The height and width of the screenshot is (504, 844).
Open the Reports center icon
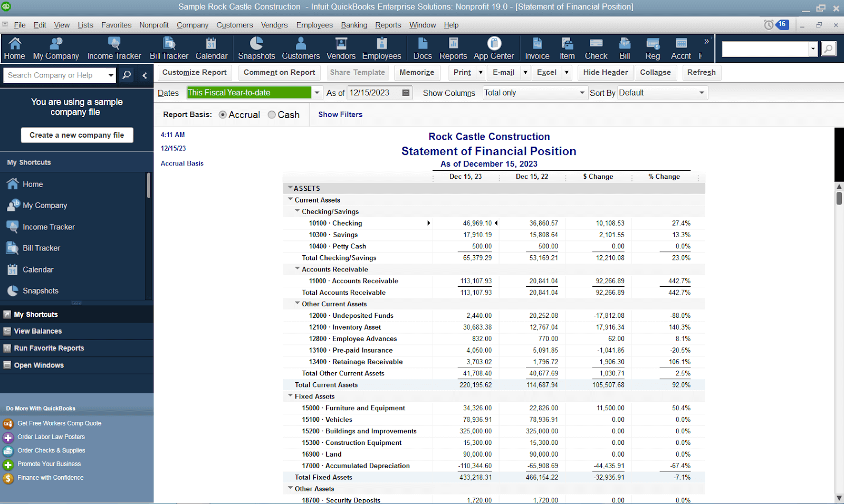pyautogui.click(x=453, y=49)
